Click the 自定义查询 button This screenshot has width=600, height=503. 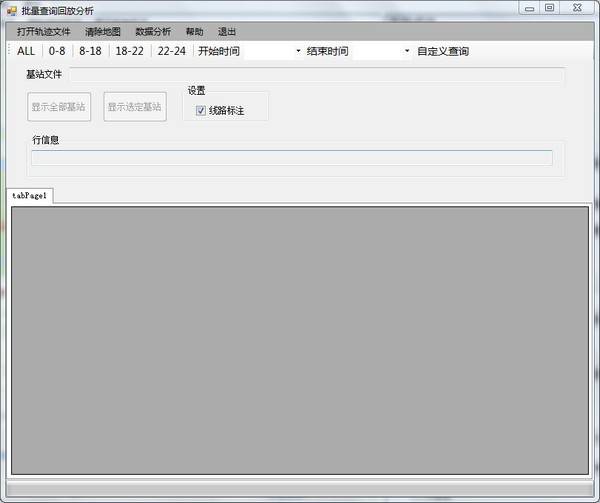point(443,51)
